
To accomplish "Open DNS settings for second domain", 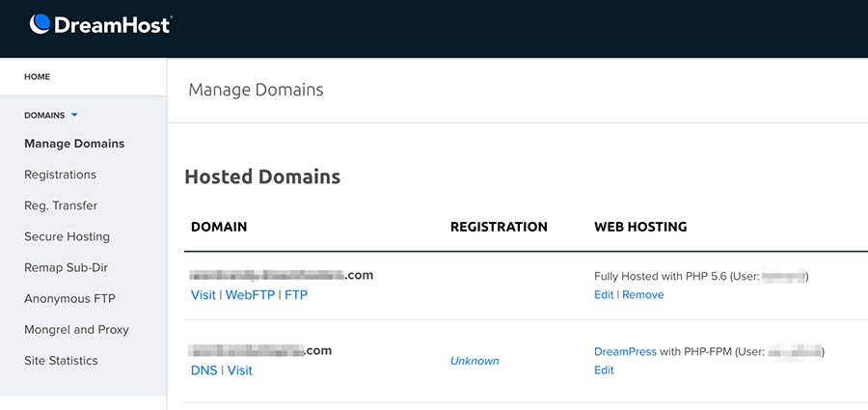I will coord(203,369).
